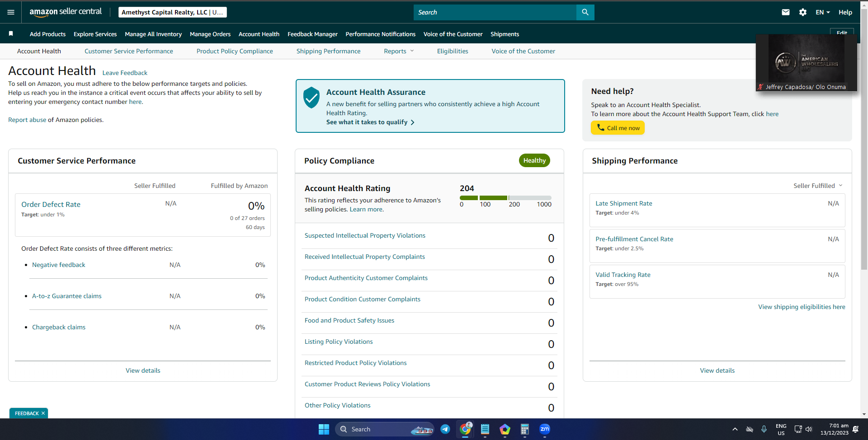The image size is (868, 440).
Task: Open the hamburger navigation menu
Action: pos(11,12)
